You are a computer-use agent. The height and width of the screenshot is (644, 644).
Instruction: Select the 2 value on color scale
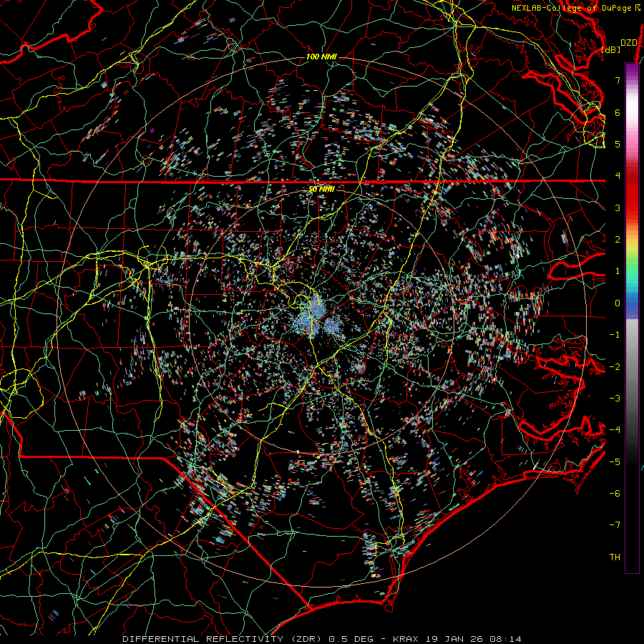coord(618,240)
